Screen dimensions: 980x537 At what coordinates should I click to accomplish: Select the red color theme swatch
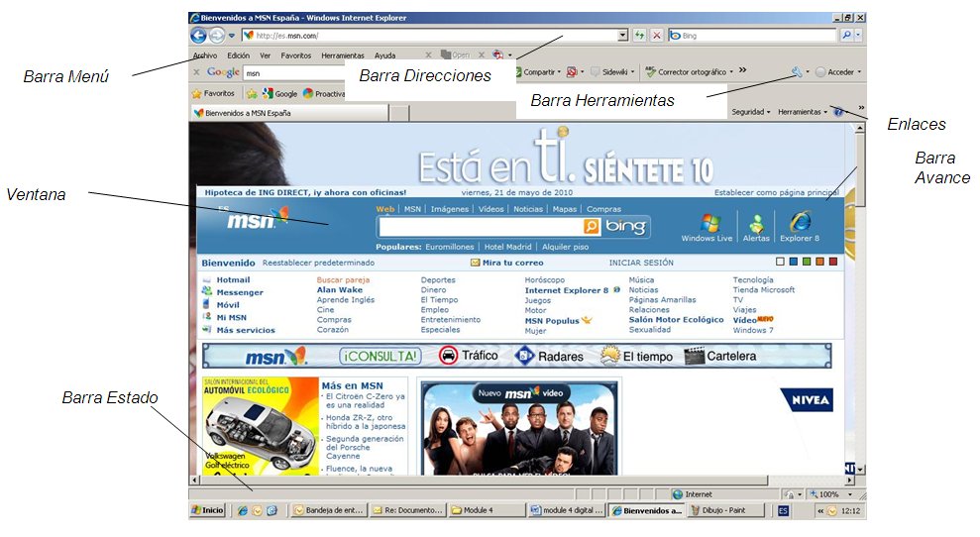832,262
